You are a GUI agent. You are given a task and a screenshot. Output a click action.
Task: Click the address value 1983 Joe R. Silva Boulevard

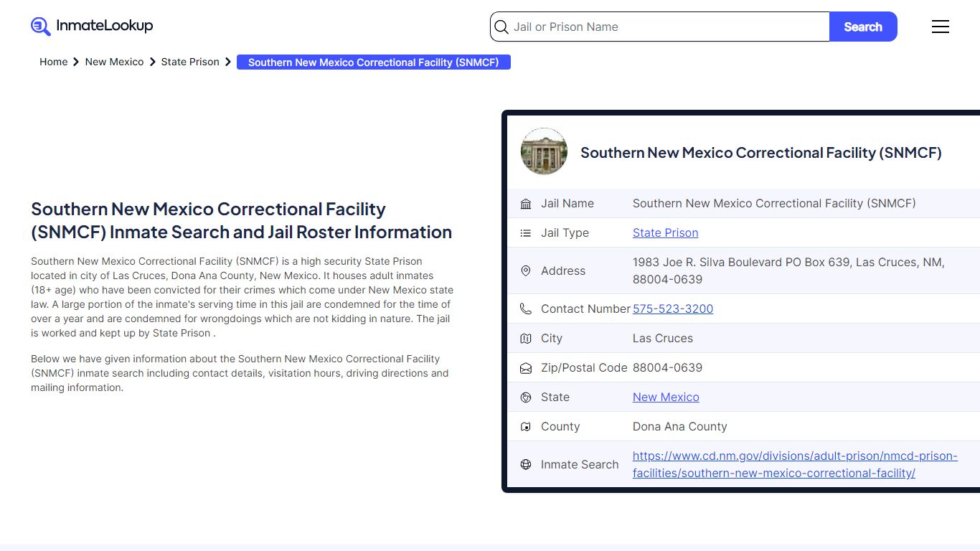(788, 270)
